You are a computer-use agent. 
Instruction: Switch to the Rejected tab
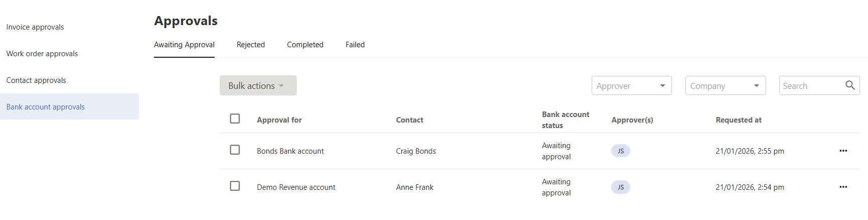pos(251,45)
